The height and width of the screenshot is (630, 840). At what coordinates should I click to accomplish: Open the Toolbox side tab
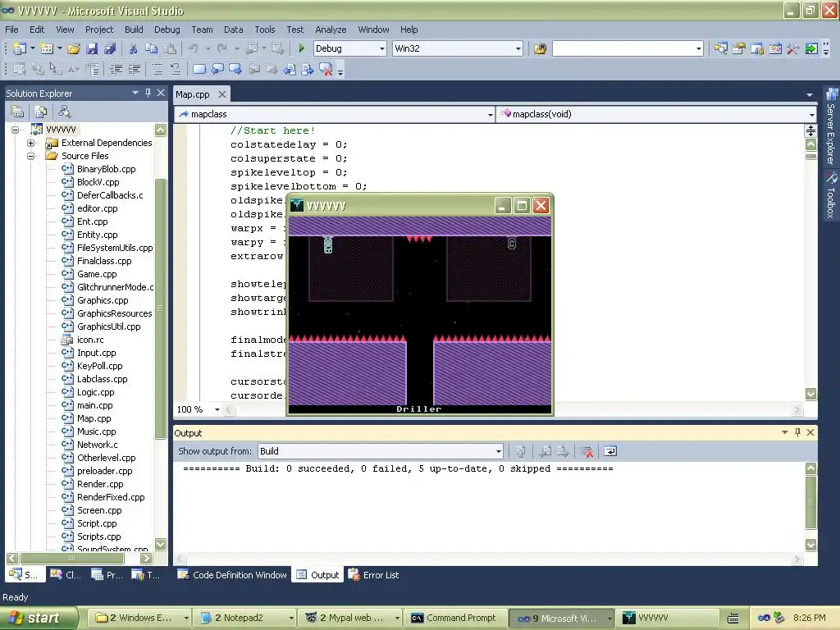click(831, 195)
